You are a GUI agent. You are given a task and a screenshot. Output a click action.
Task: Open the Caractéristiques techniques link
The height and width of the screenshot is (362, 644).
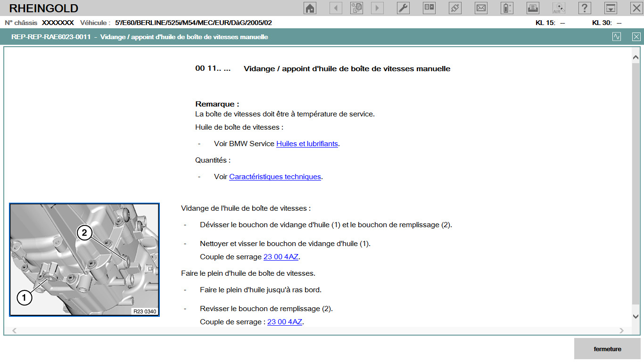point(275,177)
